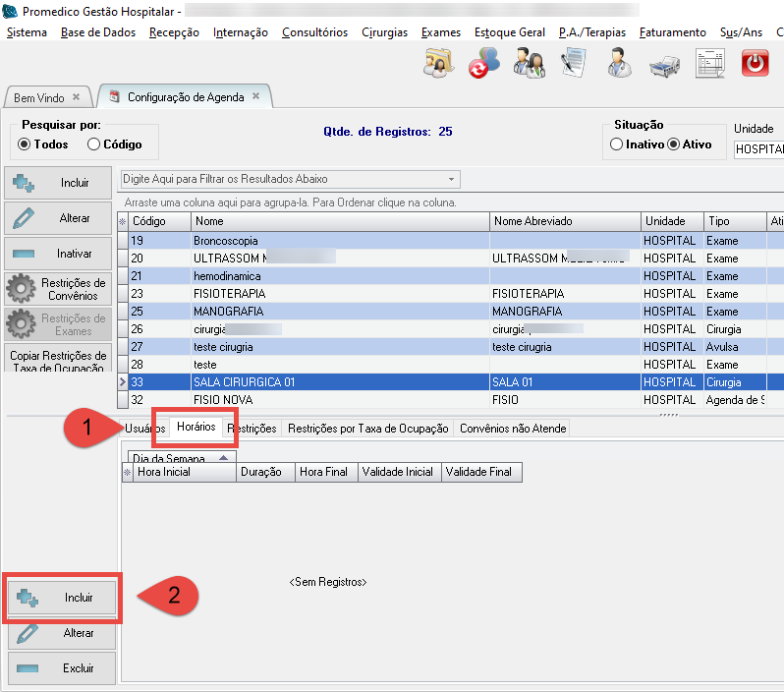
Task: Click the single doctor toolbar icon
Action: coord(620,65)
